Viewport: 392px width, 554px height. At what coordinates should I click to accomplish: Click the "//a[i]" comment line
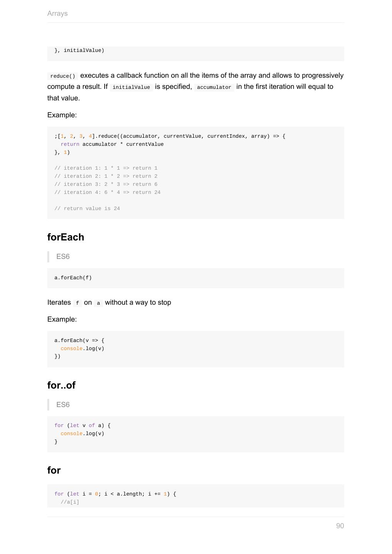(70, 502)
